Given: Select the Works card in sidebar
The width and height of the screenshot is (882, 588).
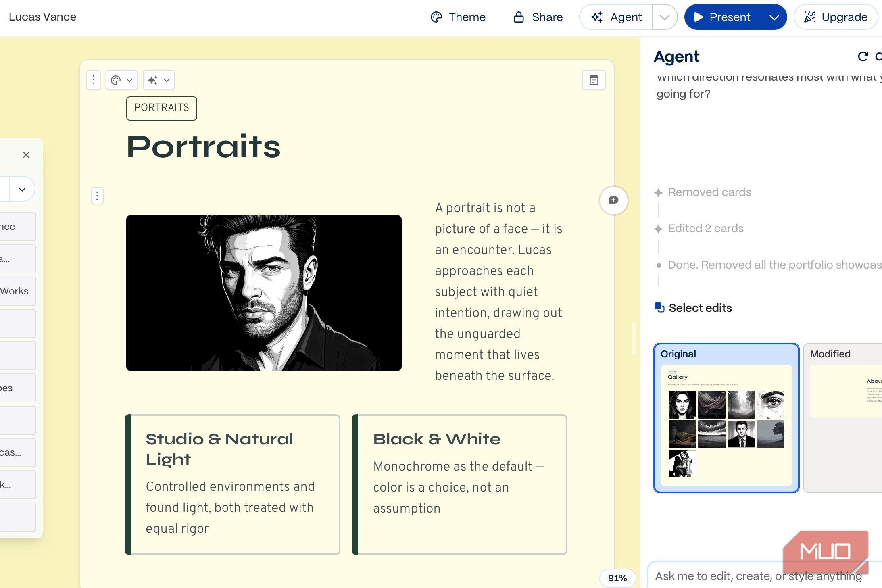Looking at the screenshot, I should tap(18, 291).
